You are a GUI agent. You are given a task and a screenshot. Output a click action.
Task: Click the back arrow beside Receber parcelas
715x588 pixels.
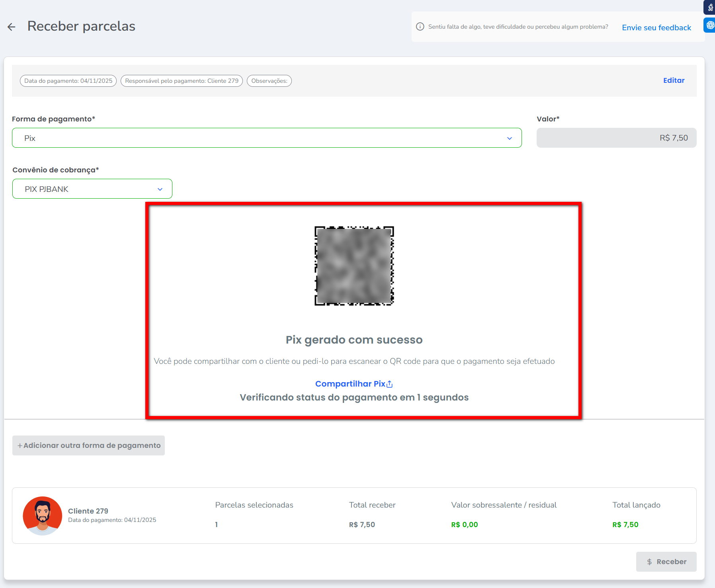click(12, 27)
